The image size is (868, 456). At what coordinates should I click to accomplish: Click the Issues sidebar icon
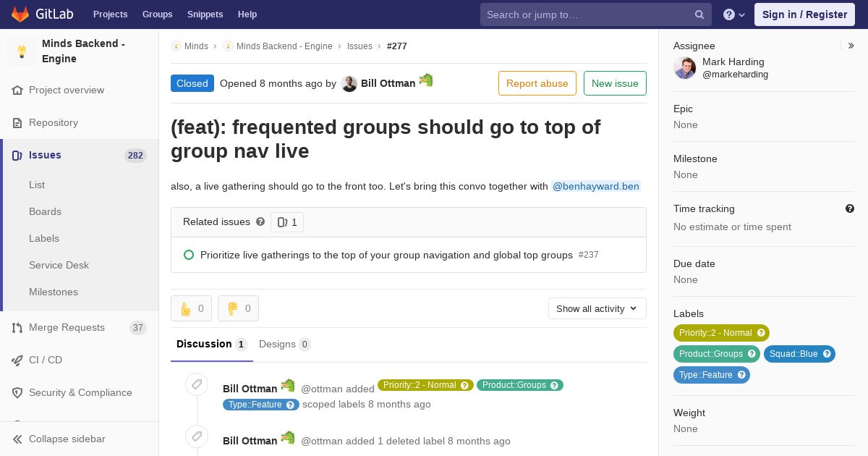click(17, 156)
